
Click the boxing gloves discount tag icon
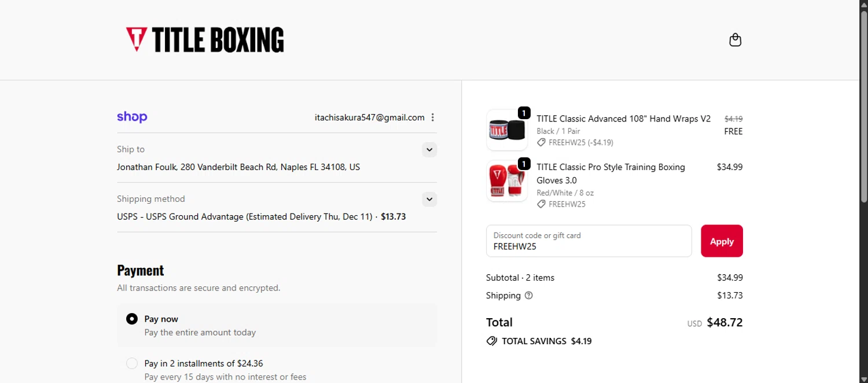[x=541, y=204]
